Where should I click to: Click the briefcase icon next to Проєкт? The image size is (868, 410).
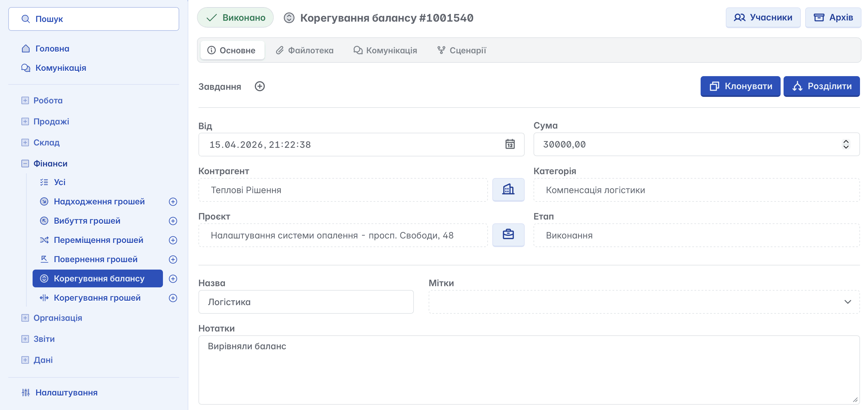click(x=508, y=235)
